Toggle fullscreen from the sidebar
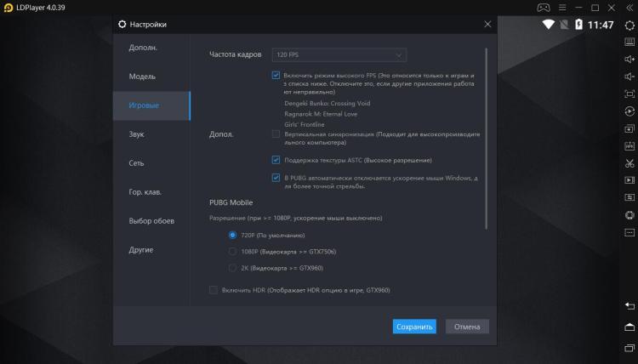The image size is (638, 364). click(x=629, y=94)
